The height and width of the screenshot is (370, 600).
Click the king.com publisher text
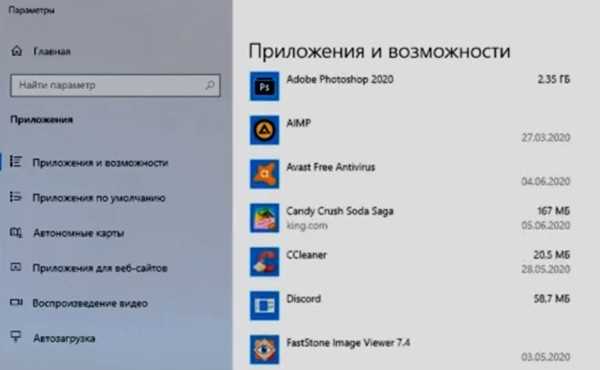click(x=307, y=226)
